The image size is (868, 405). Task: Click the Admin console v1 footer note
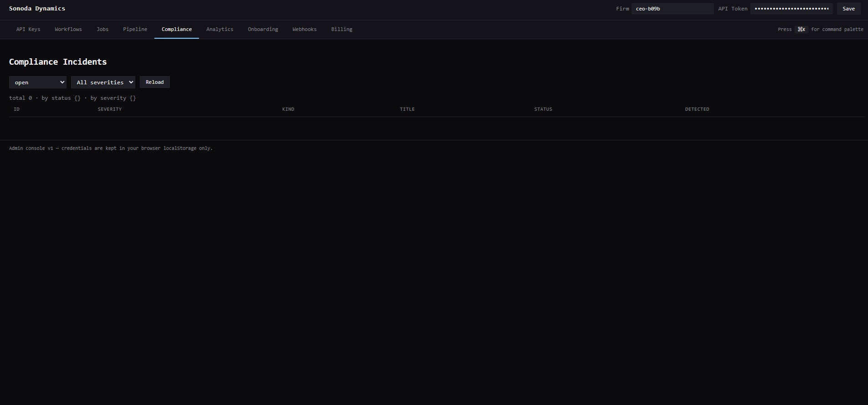pos(111,148)
